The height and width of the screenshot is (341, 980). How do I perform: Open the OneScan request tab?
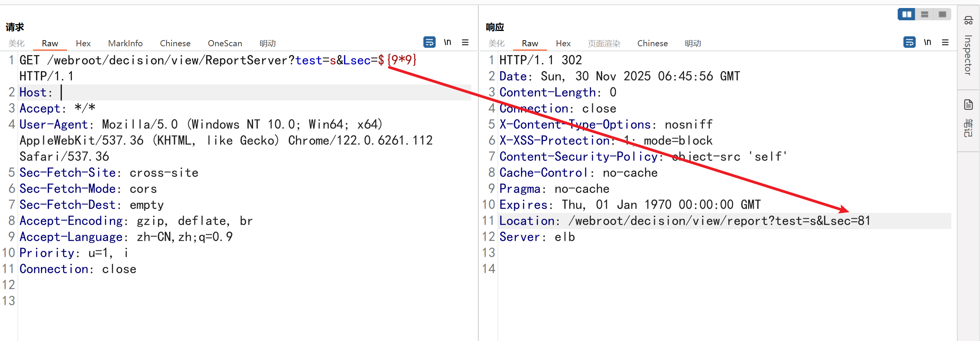225,44
